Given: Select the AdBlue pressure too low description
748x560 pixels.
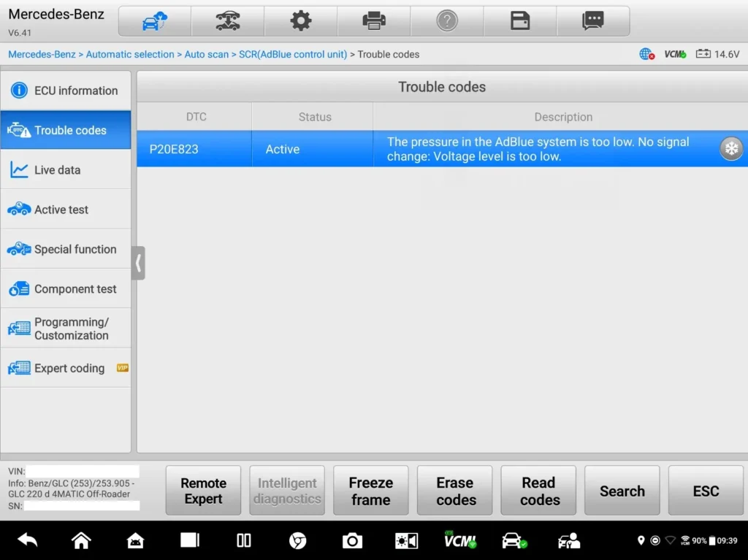Looking at the screenshot, I should 538,149.
